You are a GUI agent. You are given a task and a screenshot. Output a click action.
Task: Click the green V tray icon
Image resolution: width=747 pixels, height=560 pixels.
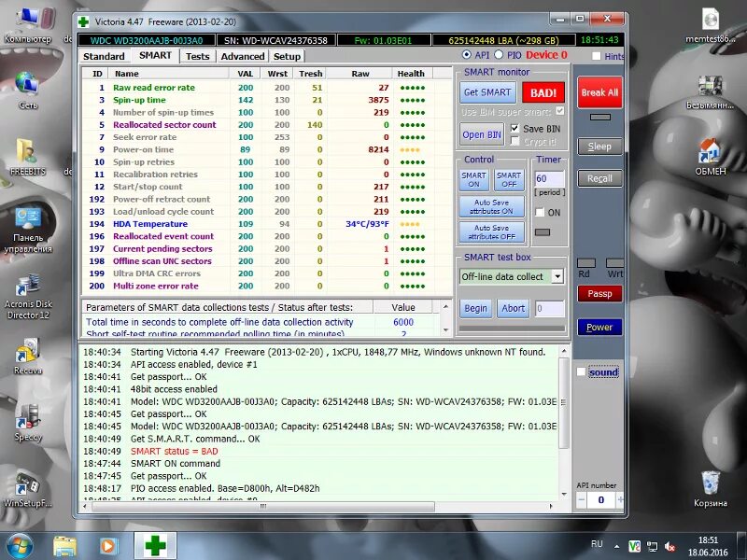point(634,546)
